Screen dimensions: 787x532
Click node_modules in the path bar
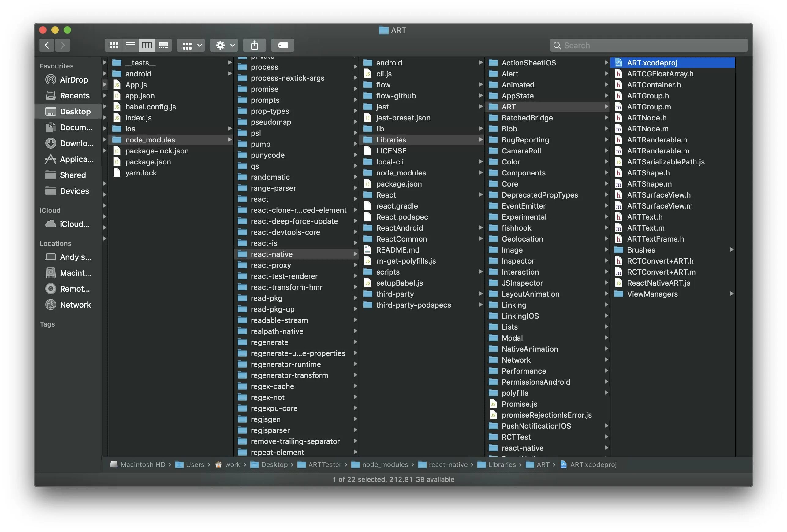pos(385,464)
